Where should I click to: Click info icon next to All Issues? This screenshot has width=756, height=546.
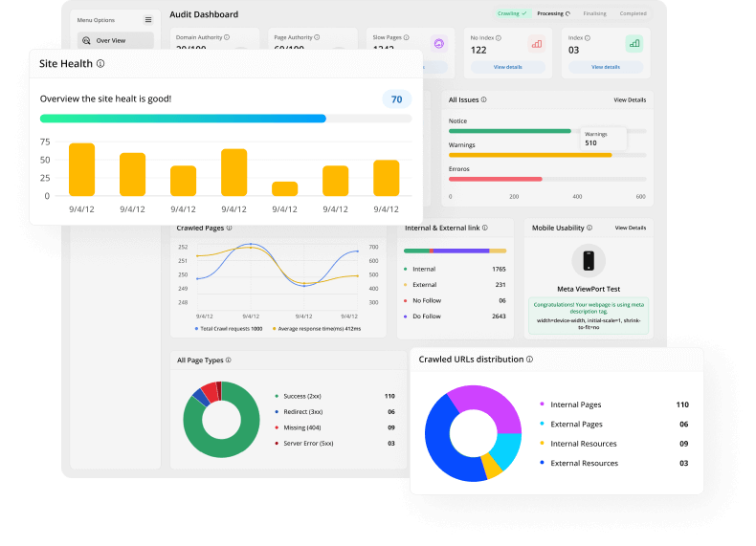point(483,99)
